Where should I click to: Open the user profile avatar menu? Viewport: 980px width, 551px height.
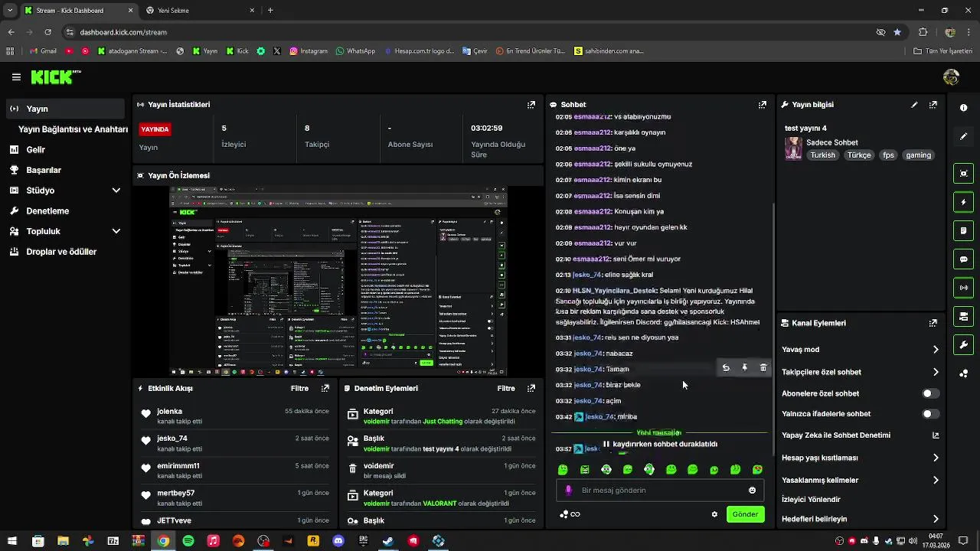[952, 77]
